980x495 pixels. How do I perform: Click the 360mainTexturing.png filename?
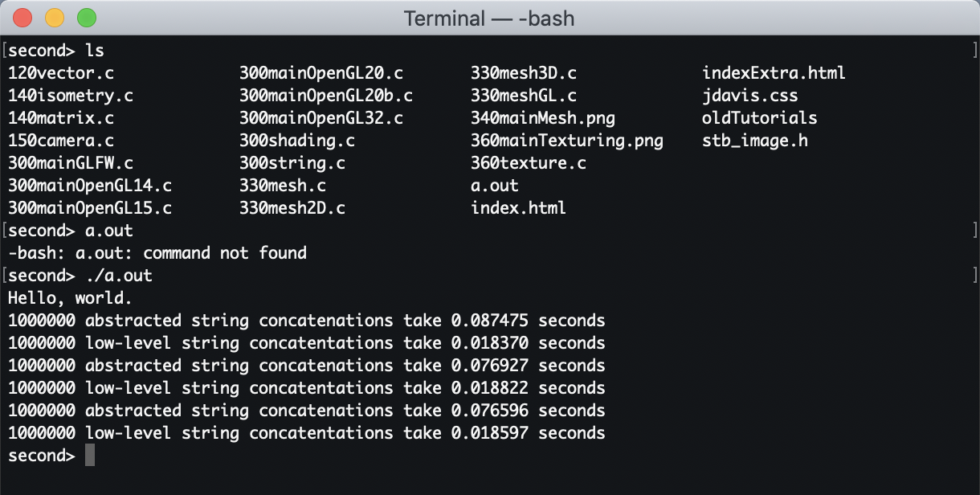point(567,141)
